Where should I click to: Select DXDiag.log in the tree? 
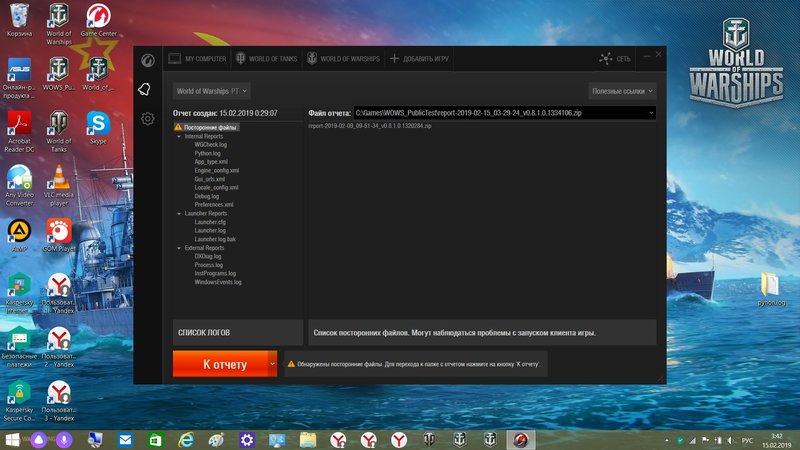pyautogui.click(x=208, y=257)
